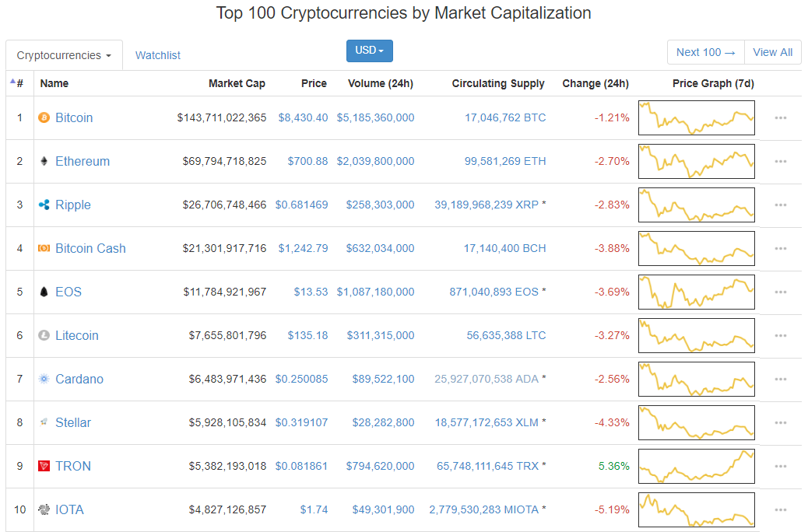Viewport: 808px width, 532px height.
Task: Open the more-options dots for Ripple row
Action: [780, 205]
